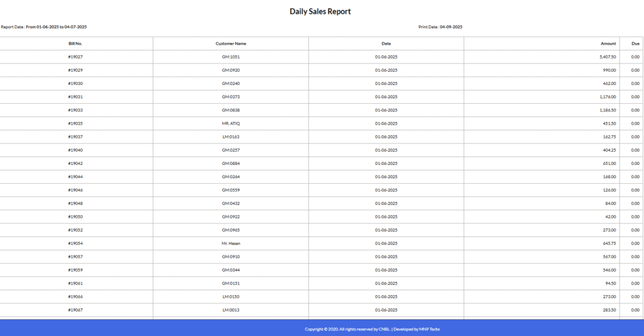The height and width of the screenshot is (336, 644).
Task: Select bill number #19027
Action: click(x=75, y=57)
